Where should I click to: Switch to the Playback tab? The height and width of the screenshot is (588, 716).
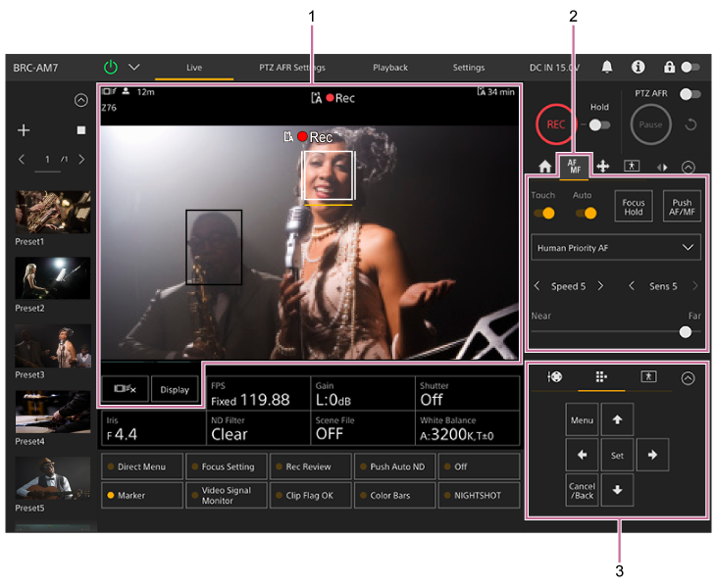coord(389,68)
